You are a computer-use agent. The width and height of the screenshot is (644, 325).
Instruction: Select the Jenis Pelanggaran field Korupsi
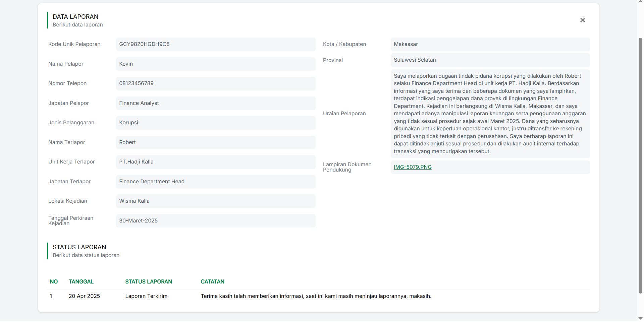click(215, 123)
